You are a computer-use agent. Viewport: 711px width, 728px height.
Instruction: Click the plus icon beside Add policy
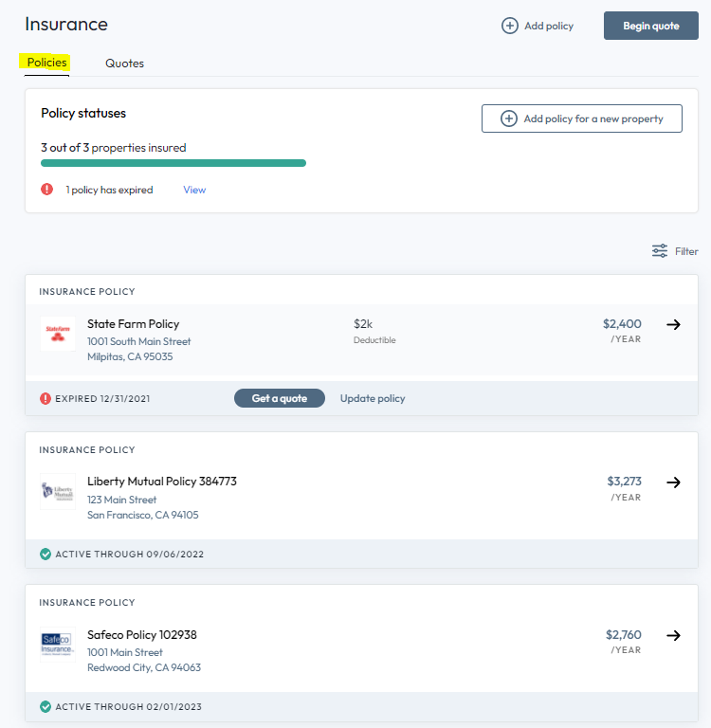tap(509, 26)
